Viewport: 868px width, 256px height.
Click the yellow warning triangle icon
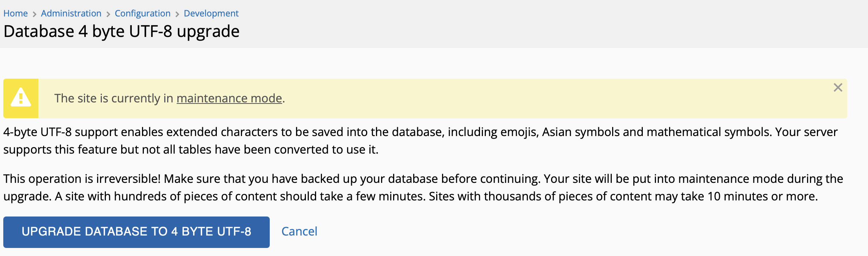tap(21, 97)
